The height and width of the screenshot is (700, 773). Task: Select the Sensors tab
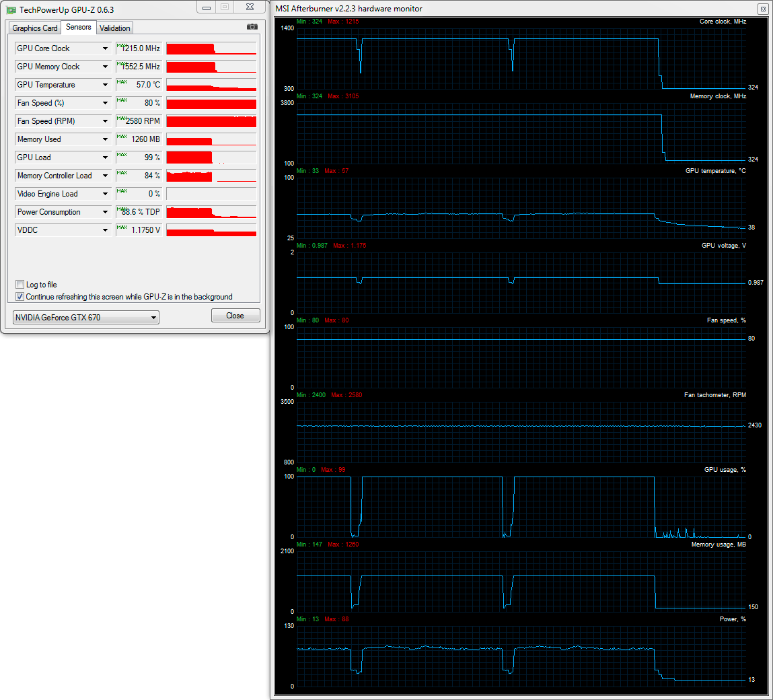pyautogui.click(x=79, y=27)
